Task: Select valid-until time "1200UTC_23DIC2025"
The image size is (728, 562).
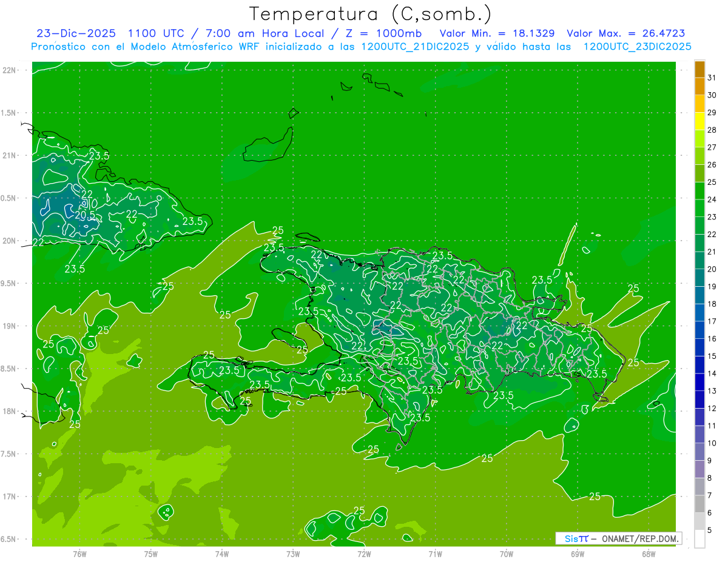Action: [637, 47]
